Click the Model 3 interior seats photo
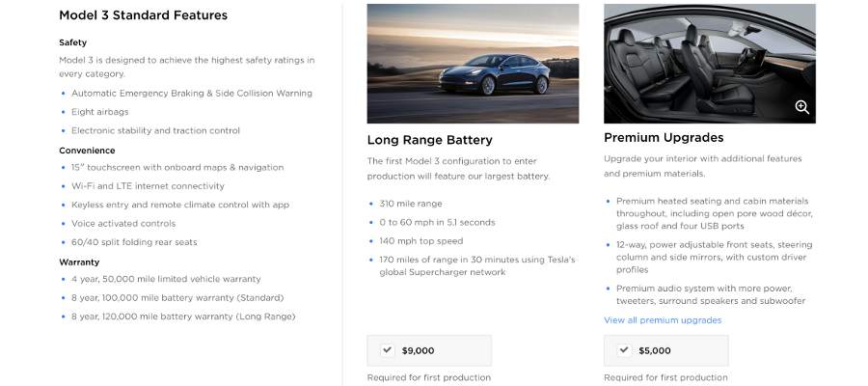Screen dimensions: 868x386 tap(710, 64)
